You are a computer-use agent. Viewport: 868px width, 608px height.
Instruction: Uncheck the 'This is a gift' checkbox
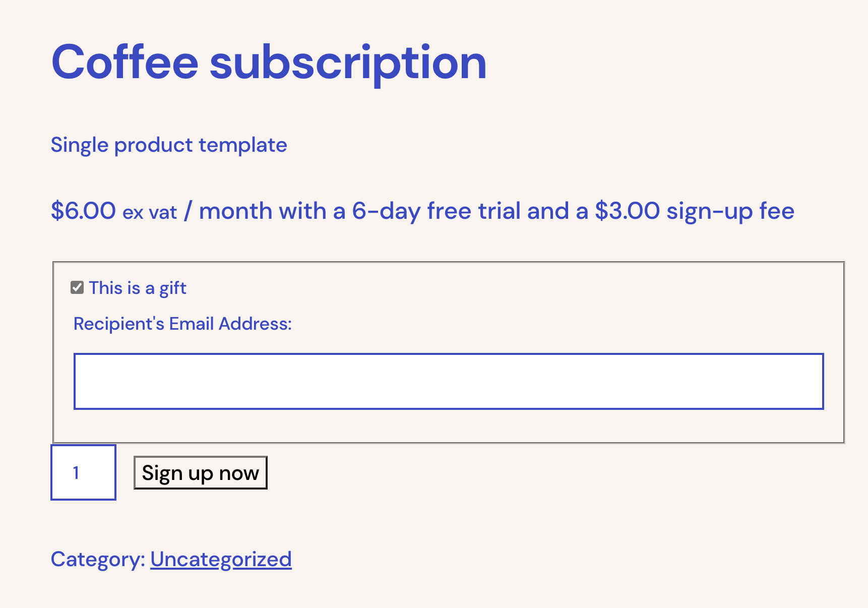[77, 287]
